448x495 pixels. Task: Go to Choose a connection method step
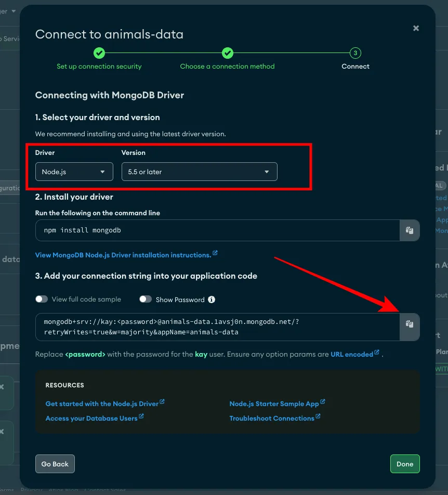(x=227, y=59)
